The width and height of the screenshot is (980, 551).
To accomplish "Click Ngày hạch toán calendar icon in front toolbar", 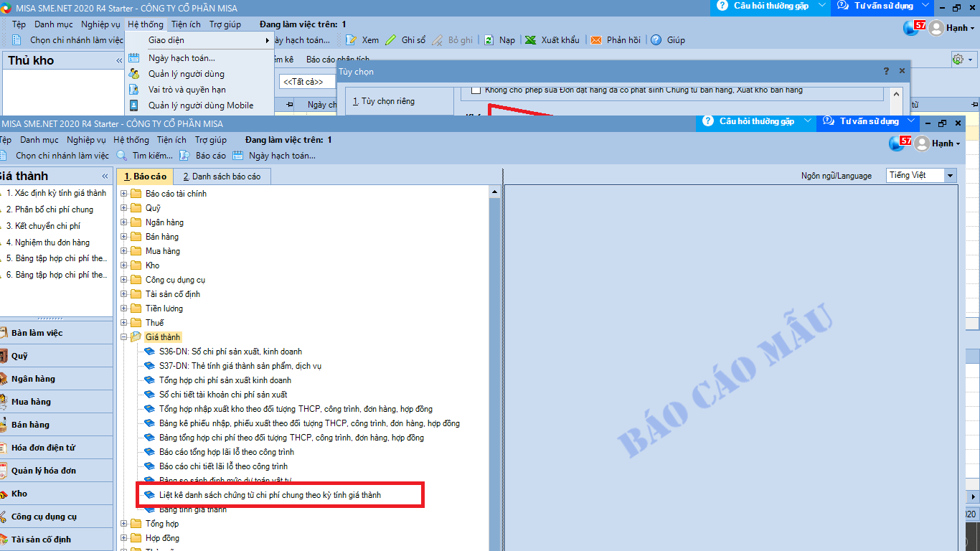I will 238,156.
